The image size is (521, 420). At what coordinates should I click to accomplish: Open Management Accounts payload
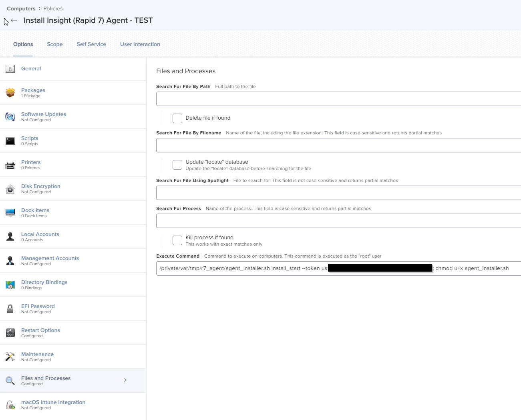click(73, 261)
